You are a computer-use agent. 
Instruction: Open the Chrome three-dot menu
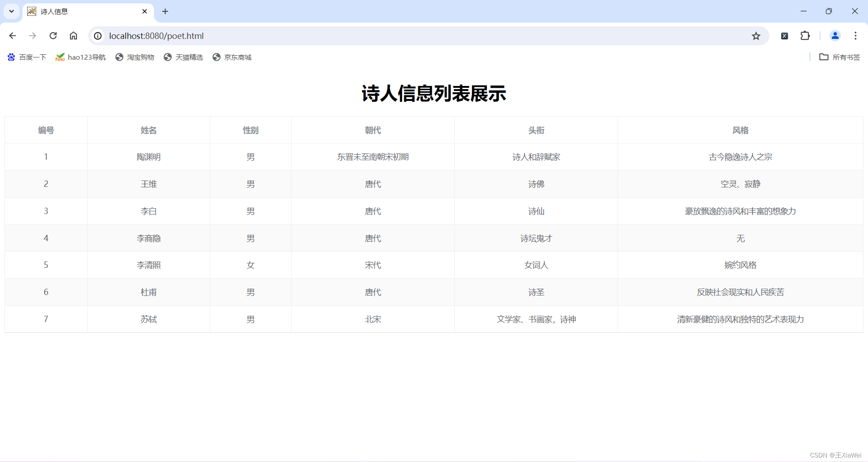coord(855,36)
